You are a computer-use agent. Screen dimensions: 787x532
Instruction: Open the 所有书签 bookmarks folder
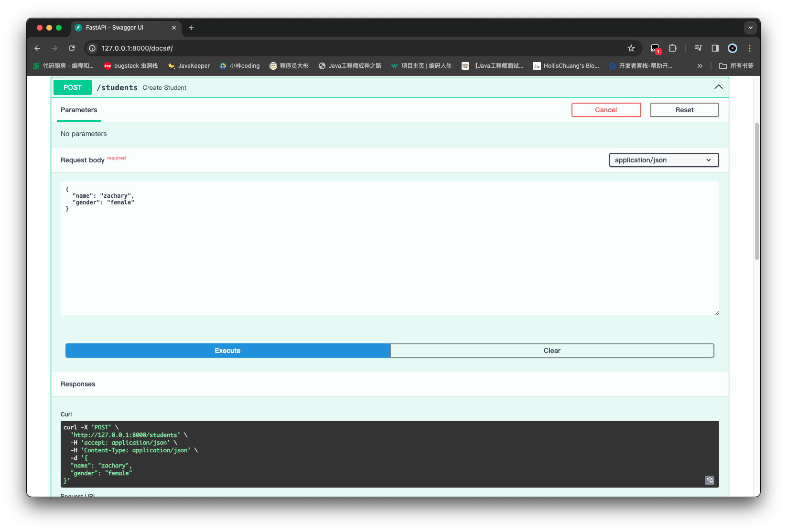click(x=736, y=66)
